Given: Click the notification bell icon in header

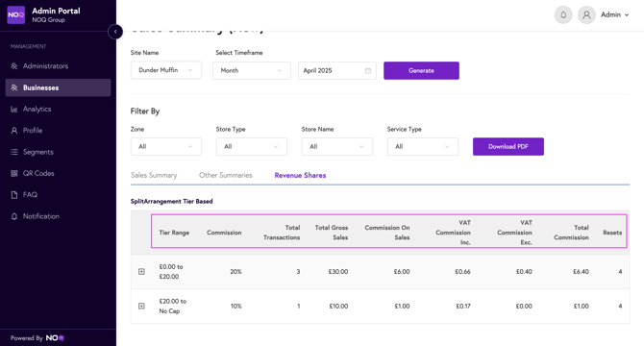Looking at the screenshot, I should coord(563,14).
